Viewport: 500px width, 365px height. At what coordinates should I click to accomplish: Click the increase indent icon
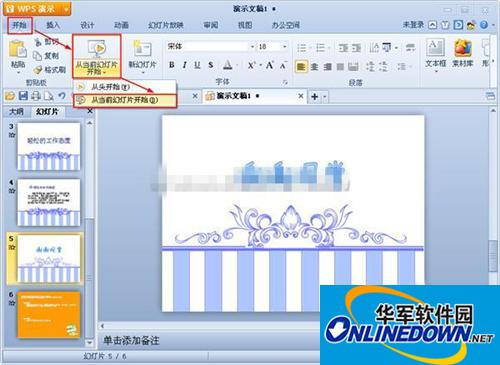click(356, 48)
